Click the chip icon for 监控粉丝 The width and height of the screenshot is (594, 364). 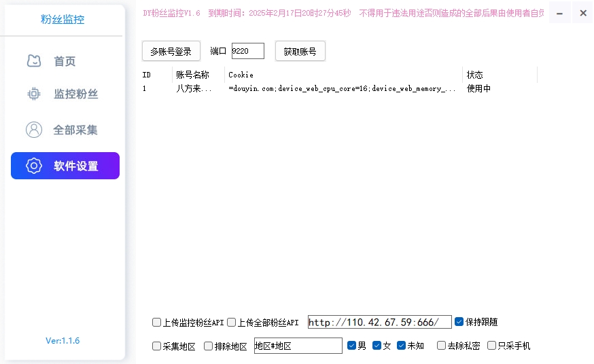click(34, 94)
